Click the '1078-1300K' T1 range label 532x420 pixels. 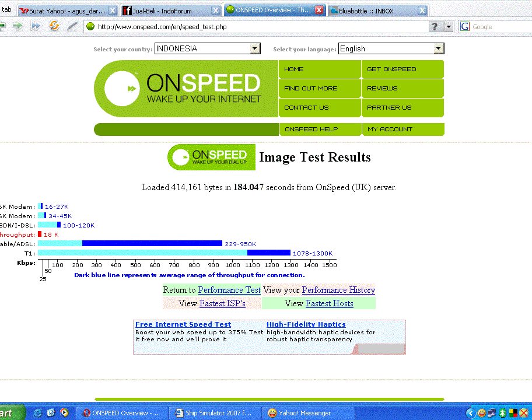pyautogui.click(x=313, y=253)
